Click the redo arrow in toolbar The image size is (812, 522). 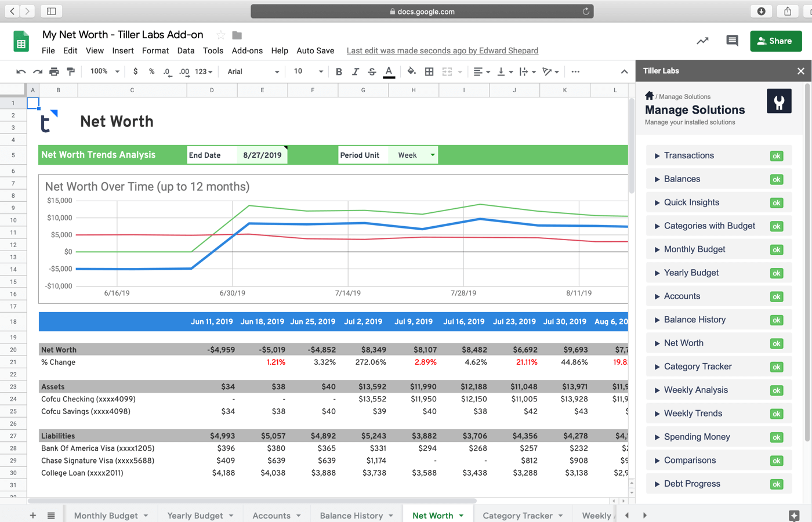pos(38,72)
